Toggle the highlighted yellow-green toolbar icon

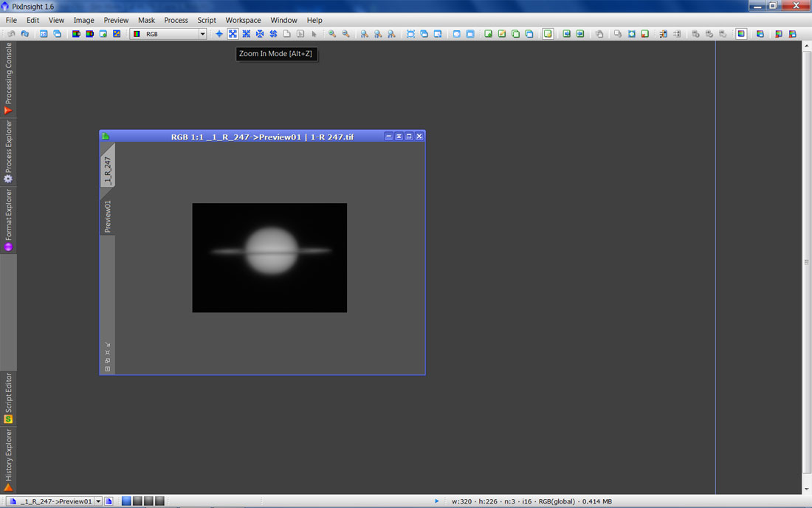click(x=548, y=34)
